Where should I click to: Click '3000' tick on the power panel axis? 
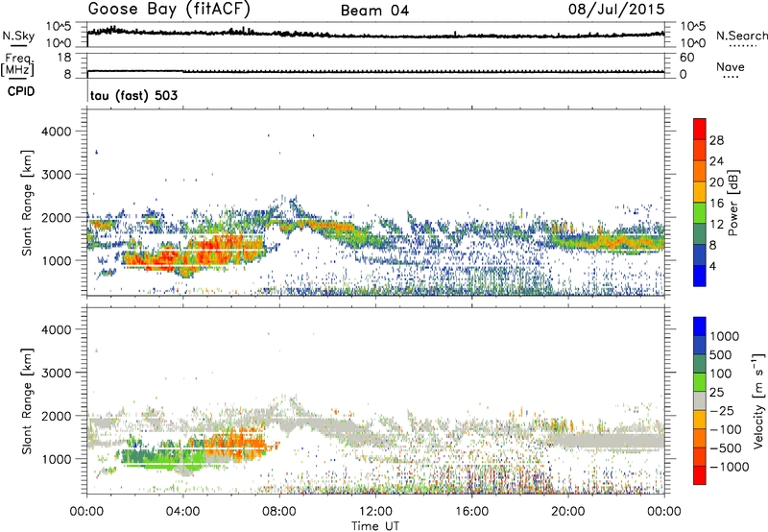point(56,175)
